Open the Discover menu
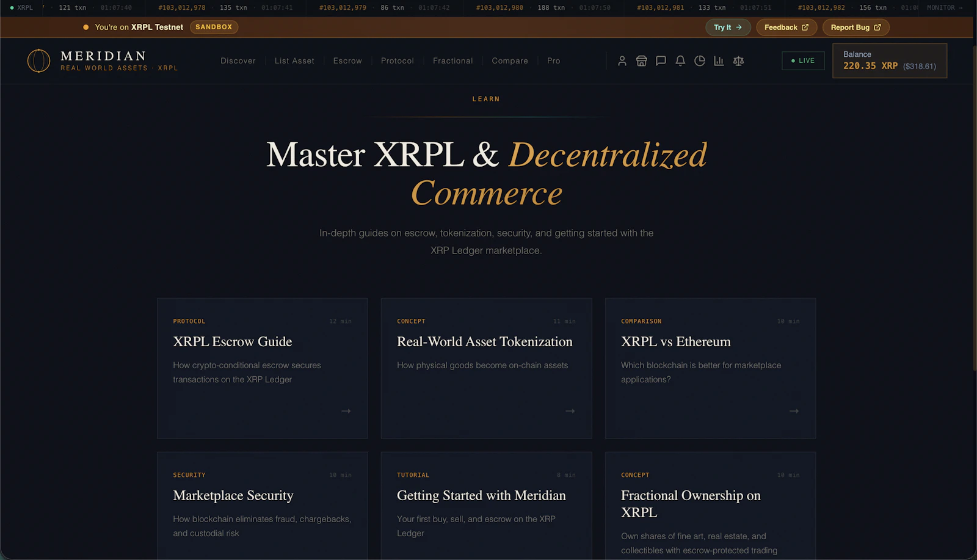This screenshot has height=560, width=977. 238,61
